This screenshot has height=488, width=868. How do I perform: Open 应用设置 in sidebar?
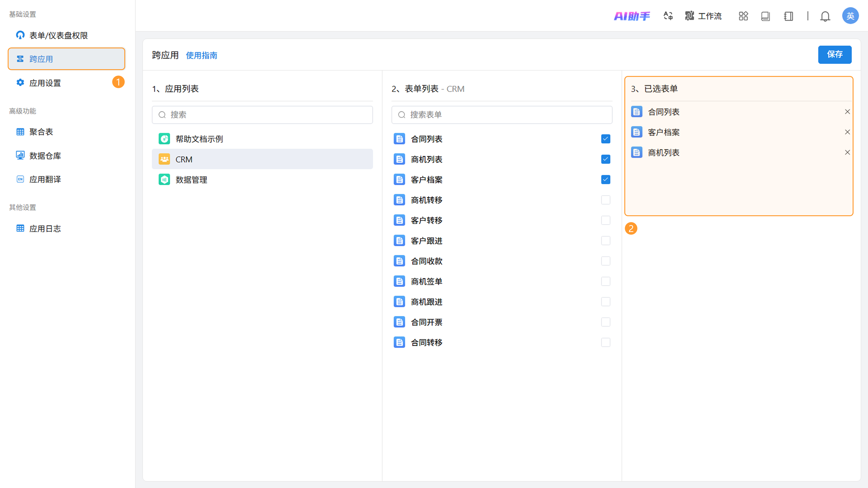click(x=45, y=83)
